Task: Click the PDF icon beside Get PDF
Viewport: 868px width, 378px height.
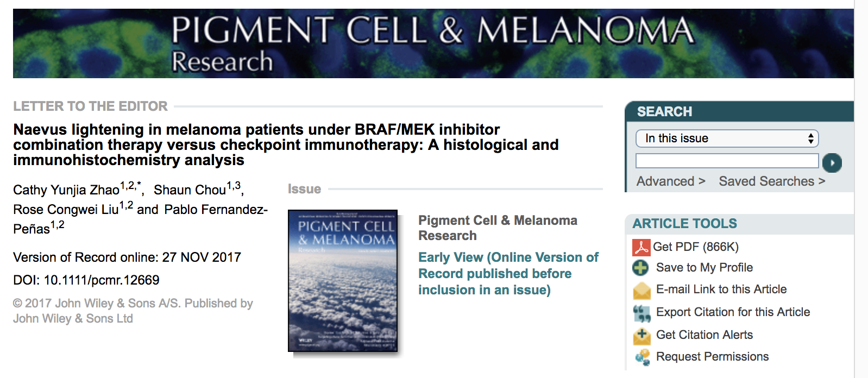Action: (641, 247)
